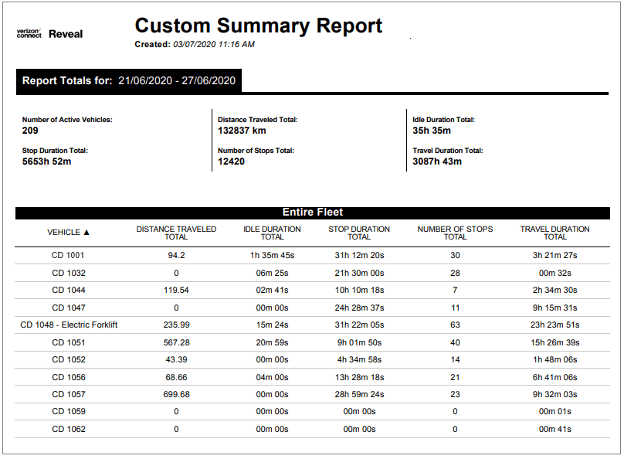Viewport: 624px width, 460px height.
Task: Click the Verizon Connect Reveal logo
Action: 50,33
